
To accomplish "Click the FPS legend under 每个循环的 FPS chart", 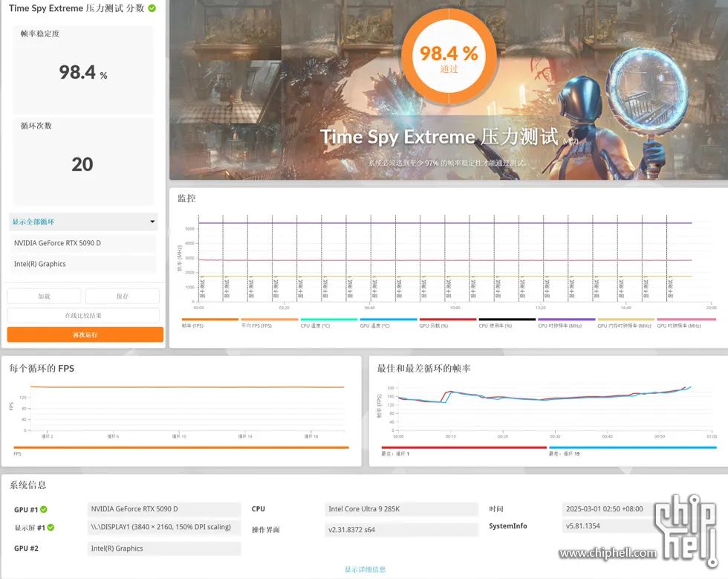I will [x=181, y=450].
